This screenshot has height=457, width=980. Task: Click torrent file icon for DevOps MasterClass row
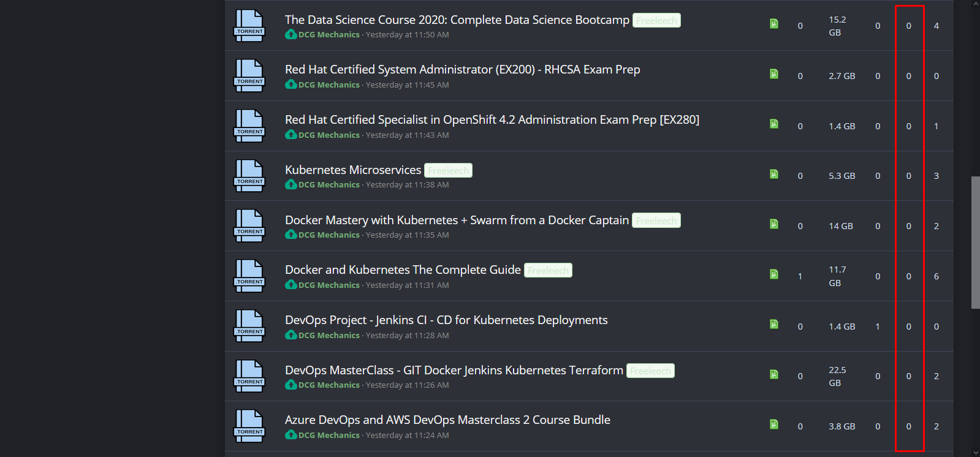click(x=249, y=376)
